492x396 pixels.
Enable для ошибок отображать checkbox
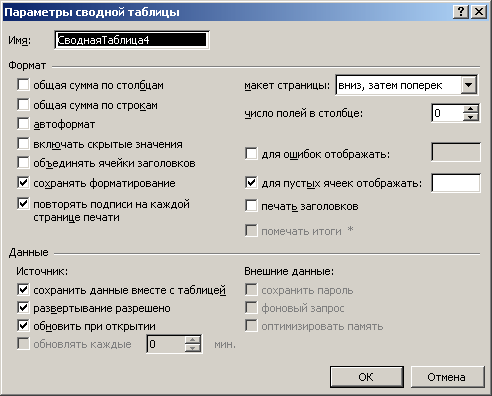pyautogui.click(x=251, y=154)
